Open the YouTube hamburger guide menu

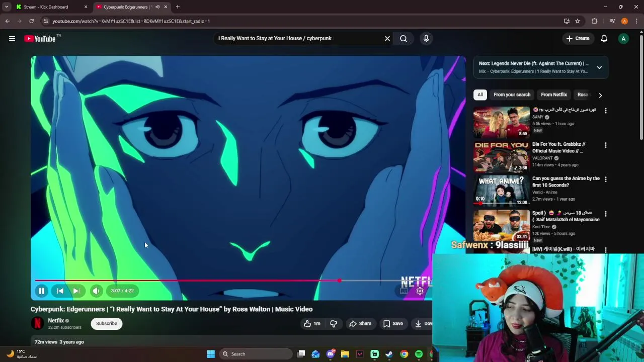coord(12,38)
